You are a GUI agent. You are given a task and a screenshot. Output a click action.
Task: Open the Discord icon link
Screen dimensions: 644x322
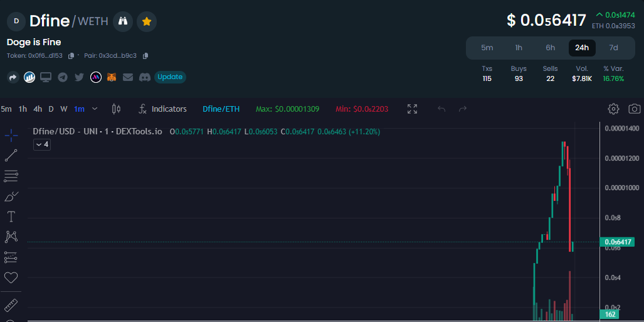[145, 77]
